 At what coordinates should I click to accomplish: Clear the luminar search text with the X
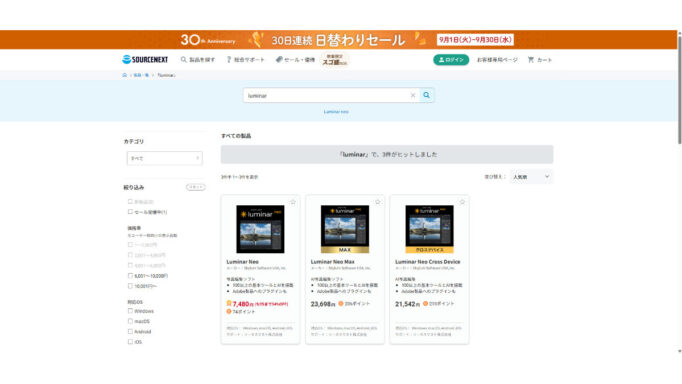[413, 95]
